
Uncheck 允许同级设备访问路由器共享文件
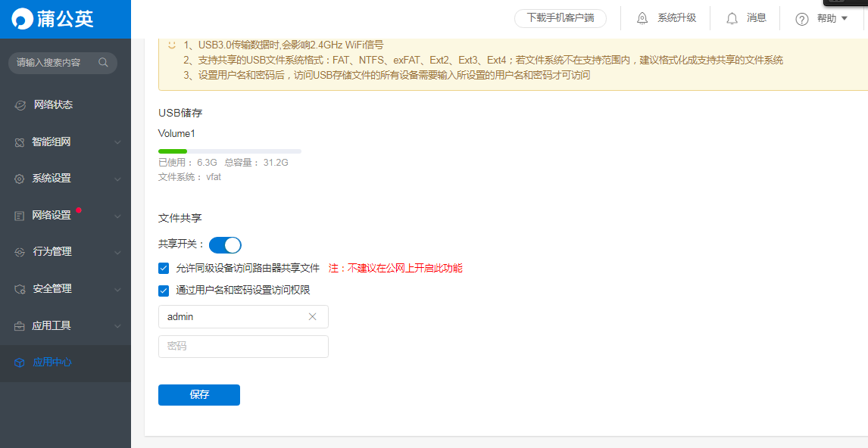[163, 267]
